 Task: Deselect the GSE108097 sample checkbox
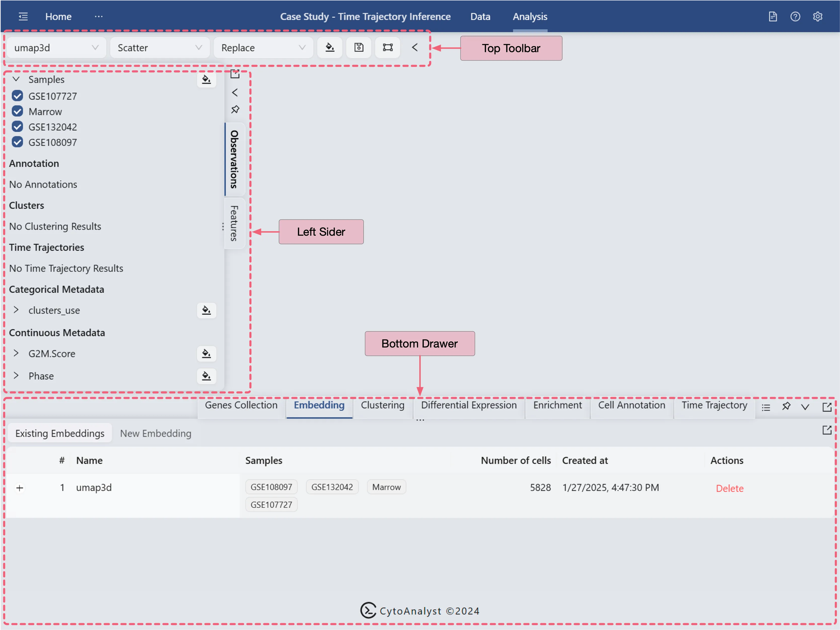point(17,142)
